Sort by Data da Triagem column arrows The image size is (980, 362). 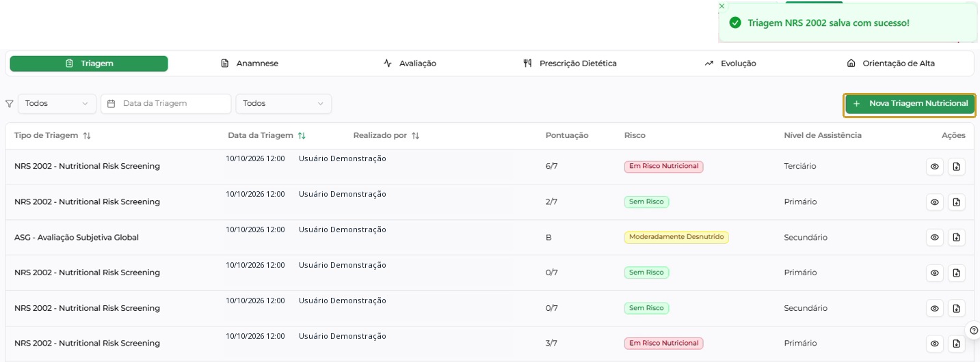(x=302, y=136)
